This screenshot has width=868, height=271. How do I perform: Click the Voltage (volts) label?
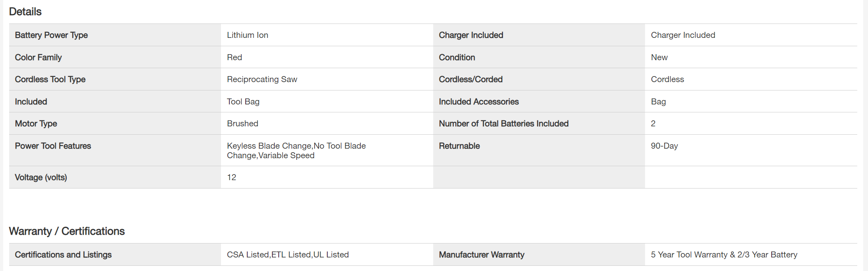click(41, 177)
